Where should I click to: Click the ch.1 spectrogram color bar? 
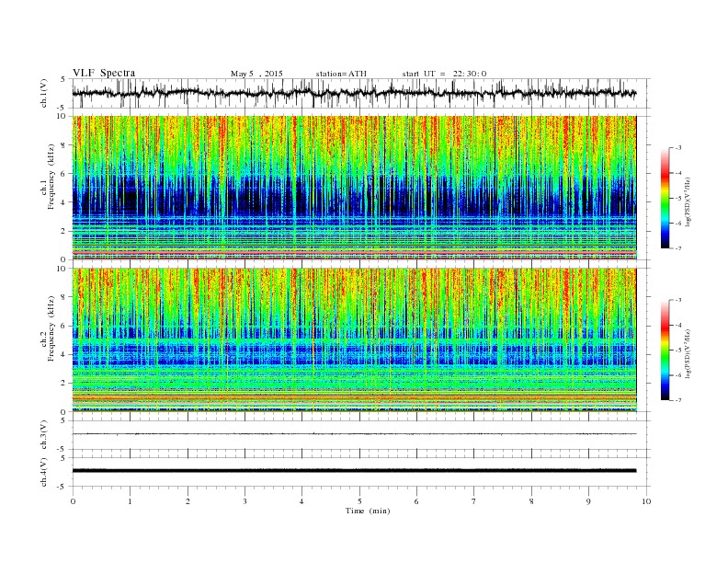coord(665,198)
